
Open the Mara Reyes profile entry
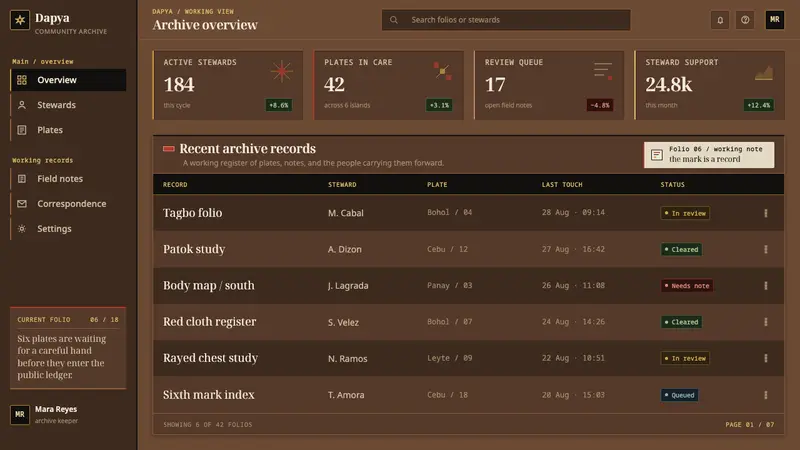tap(68, 414)
